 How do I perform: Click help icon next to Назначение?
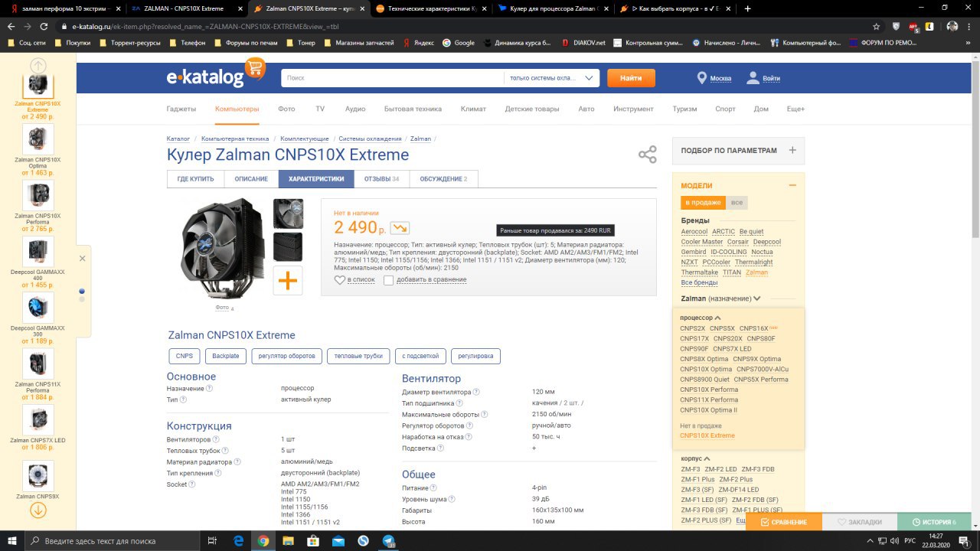[210, 389]
